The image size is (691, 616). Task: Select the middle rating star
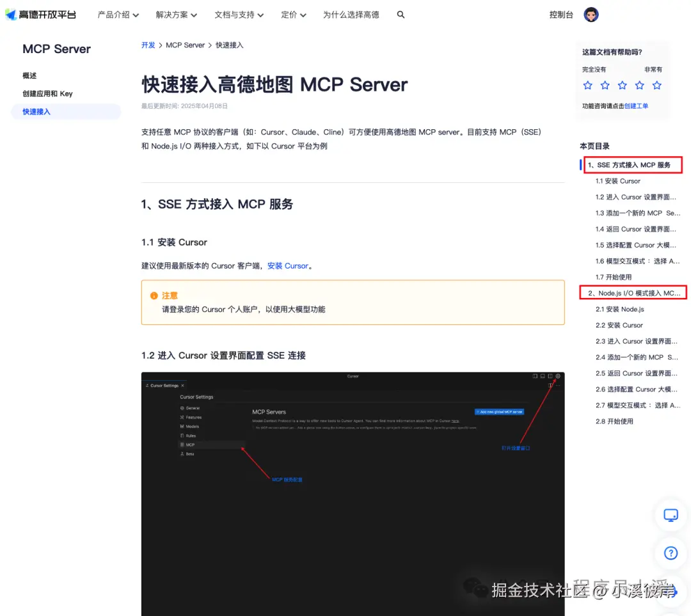pyautogui.click(x=622, y=85)
